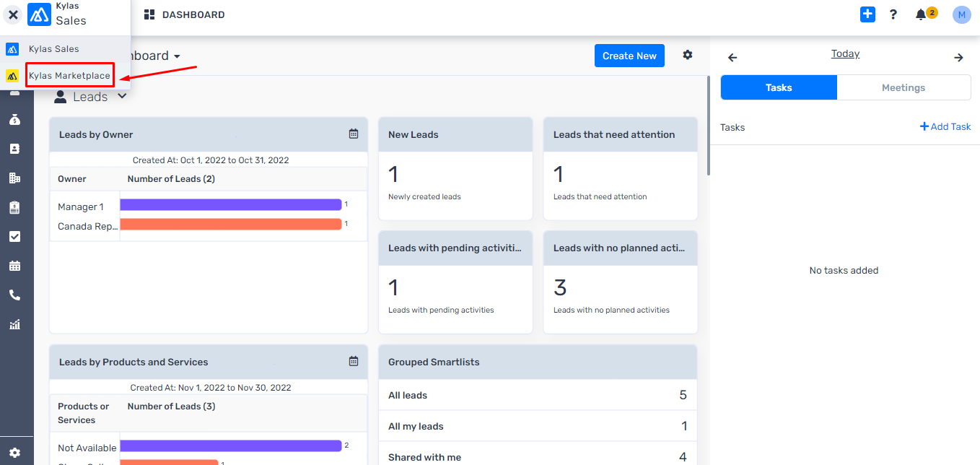The width and height of the screenshot is (980, 465).
Task: Open dashboard settings gear beside Create New
Action: 688,55
